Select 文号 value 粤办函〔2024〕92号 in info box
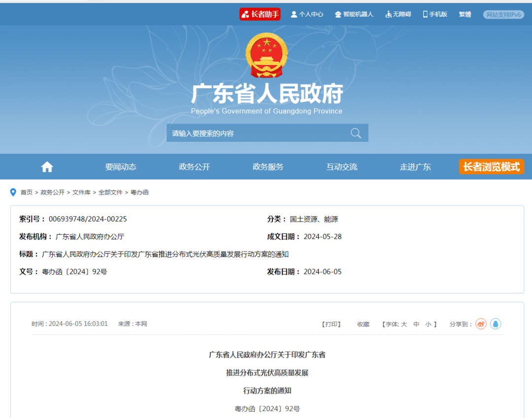This screenshot has height=418, width=532. point(74,272)
